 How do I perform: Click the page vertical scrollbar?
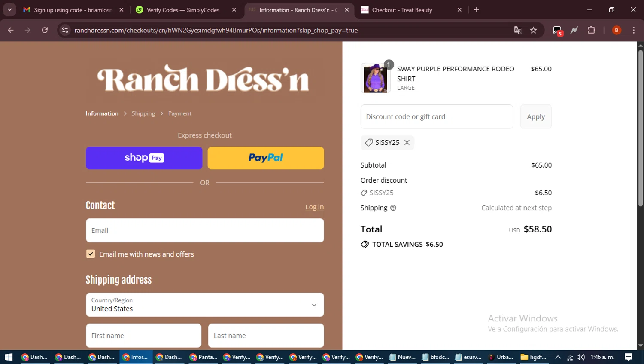tap(640, 128)
